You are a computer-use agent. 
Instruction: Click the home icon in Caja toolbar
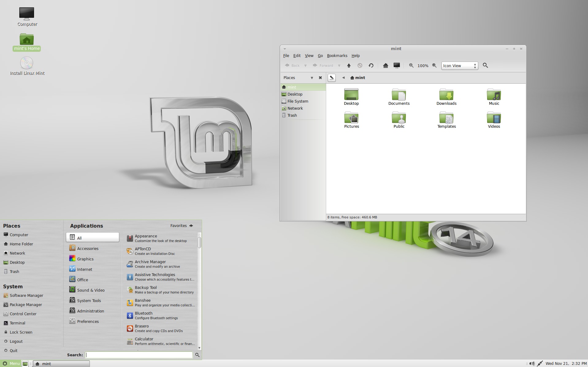pyautogui.click(x=385, y=66)
